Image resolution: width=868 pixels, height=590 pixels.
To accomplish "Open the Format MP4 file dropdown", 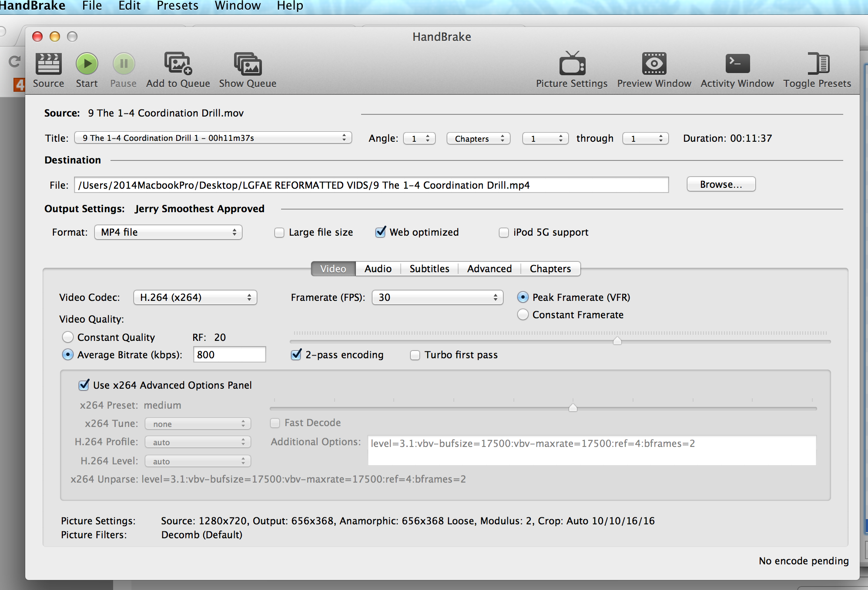I will coord(168,232).
